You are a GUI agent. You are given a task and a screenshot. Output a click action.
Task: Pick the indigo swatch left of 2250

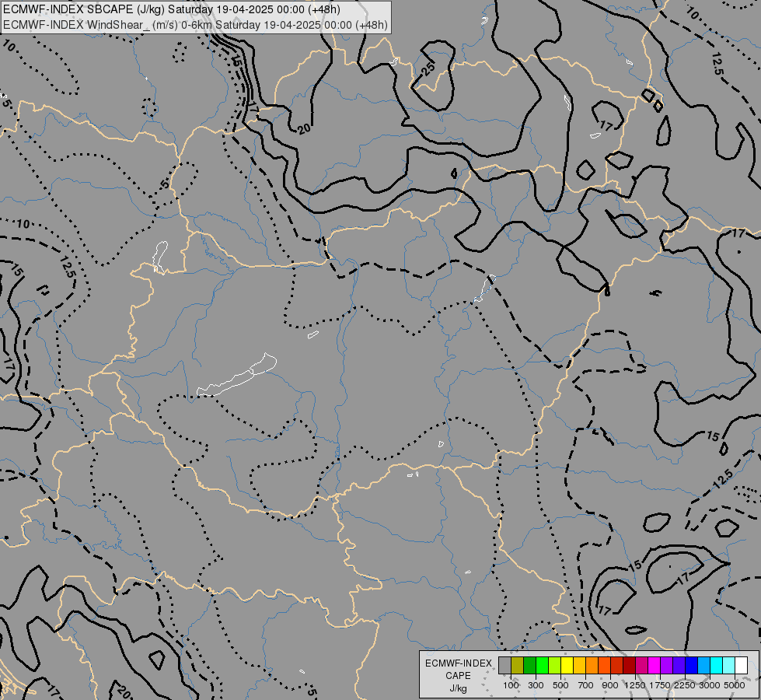[x=679, y=666]
